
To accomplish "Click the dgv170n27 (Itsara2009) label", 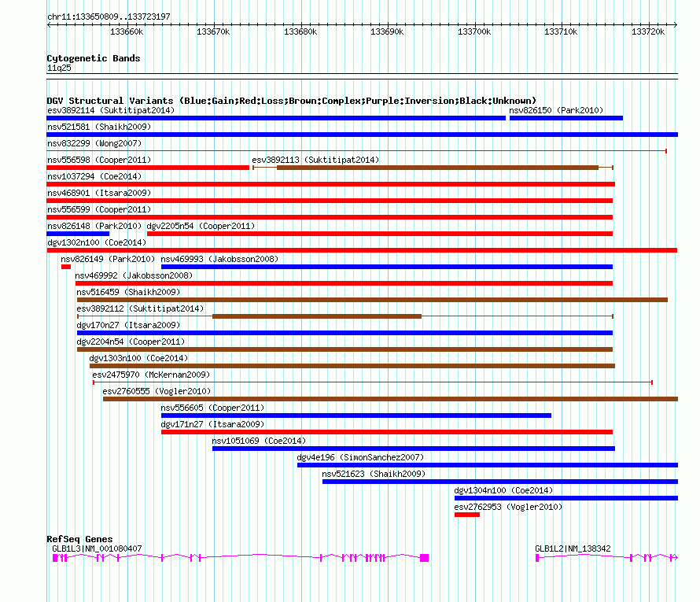I will tap(128, 325).
